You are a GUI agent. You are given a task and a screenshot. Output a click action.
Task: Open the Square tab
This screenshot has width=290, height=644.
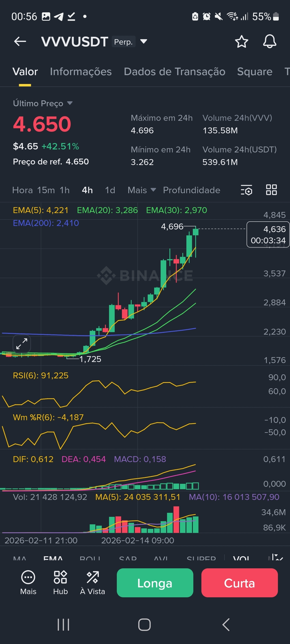pos(255,72)
